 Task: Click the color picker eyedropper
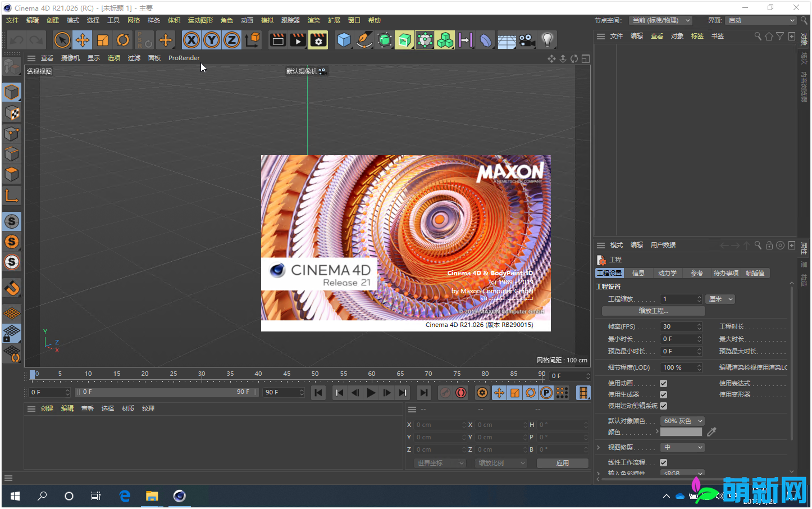point(711,432)
